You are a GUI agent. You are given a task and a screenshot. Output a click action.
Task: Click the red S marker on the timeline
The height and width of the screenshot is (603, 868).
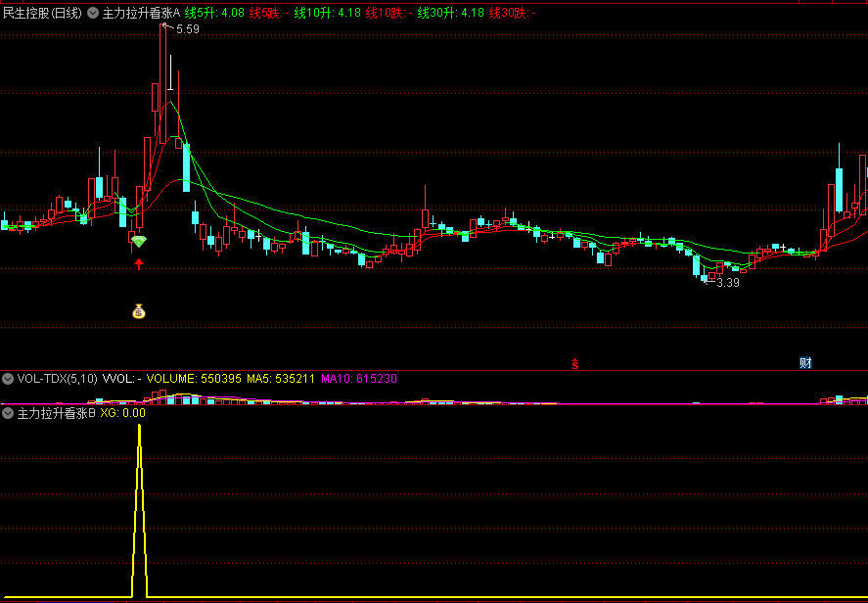tap(575, 364)
